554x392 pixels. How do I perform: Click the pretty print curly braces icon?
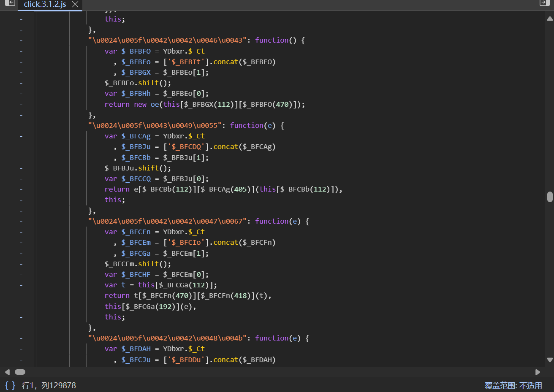click(x=10, y=385)
